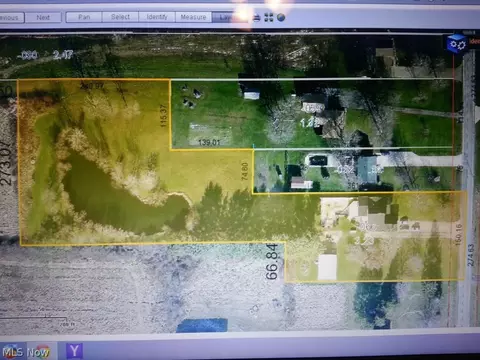Open the Windows Start orb in taskbar

(11, 351)
